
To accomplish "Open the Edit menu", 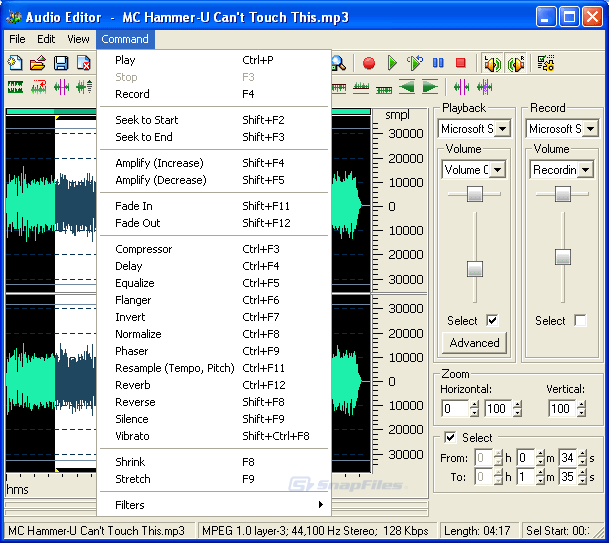I will [46, 39].
